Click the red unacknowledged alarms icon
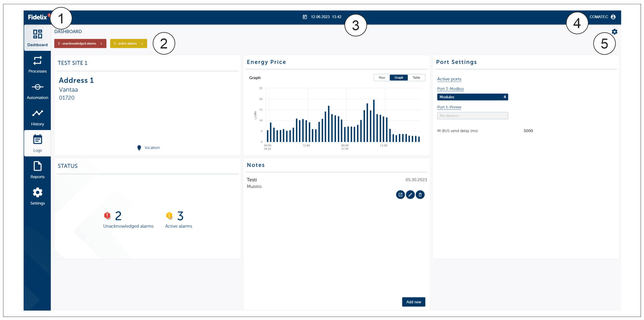The height and width of the screenshot is (320, 644). 107,216
